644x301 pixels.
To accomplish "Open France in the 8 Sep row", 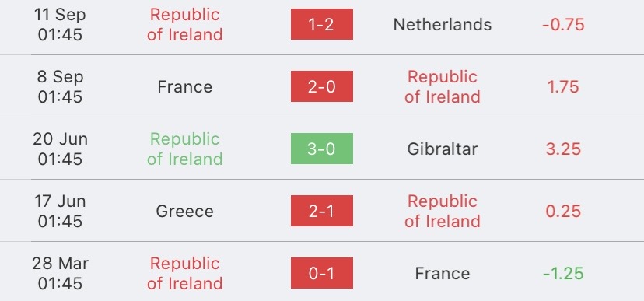I will [x=185, y=86].
